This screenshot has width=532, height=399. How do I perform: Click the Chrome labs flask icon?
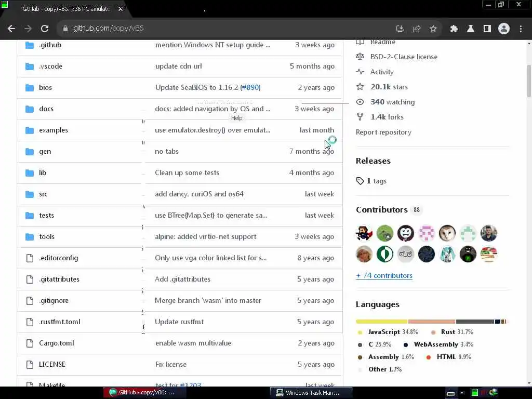pyautogui.click(x=471, y=29)
